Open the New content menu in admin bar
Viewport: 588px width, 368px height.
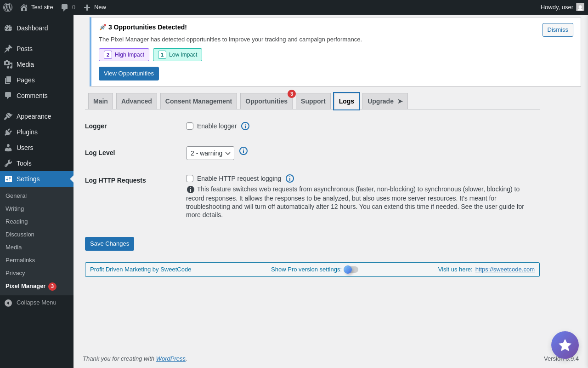point(95,7)
